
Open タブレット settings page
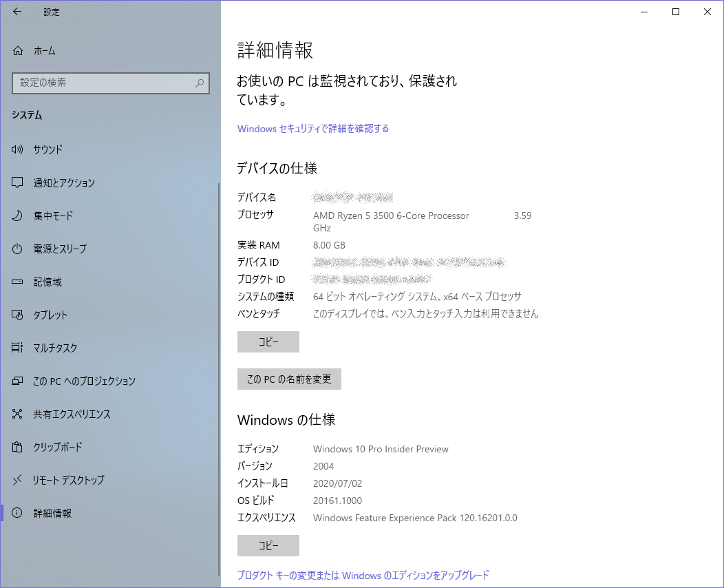point(110,315)
